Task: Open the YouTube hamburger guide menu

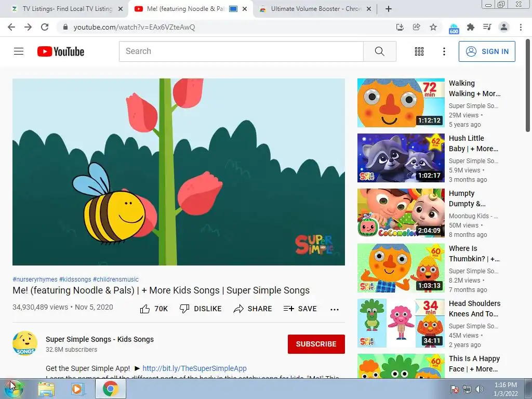Action: tap(19, 51)
